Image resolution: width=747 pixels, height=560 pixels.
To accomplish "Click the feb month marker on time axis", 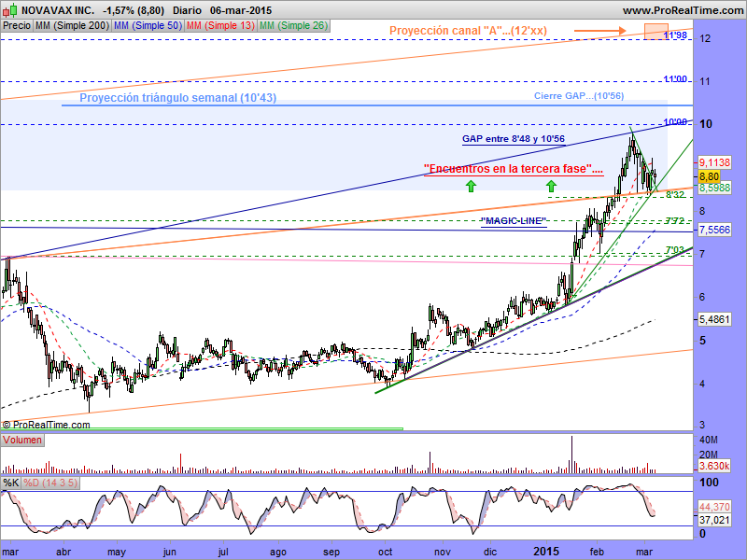I will coord(597,552).
